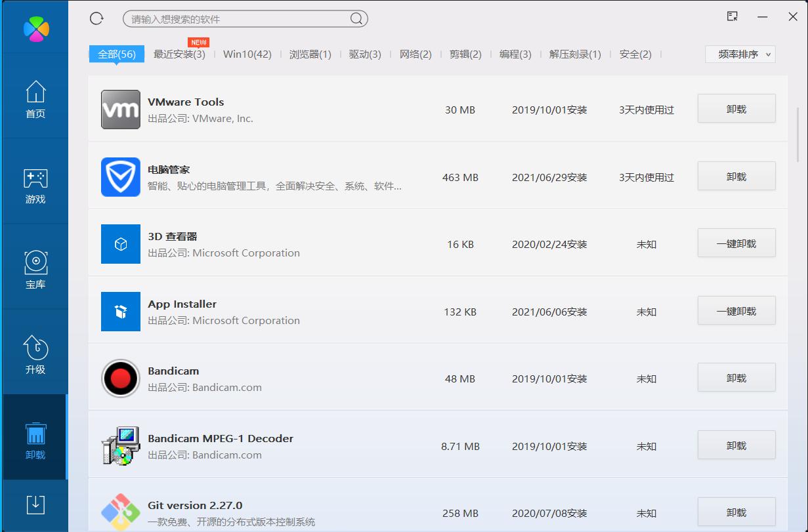Image resolution: width=808 pixels, height=532 pixels.
Task: Open the 浏览器 browser category tab
Action: click(x=310, y=54)
